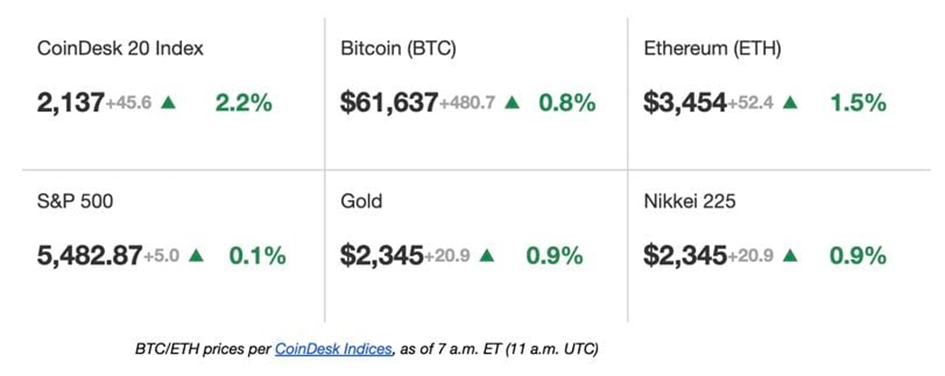Click the Ethereum green up-triangle icon
Viewport: 945px width, 376px height.
pos(790,103)
